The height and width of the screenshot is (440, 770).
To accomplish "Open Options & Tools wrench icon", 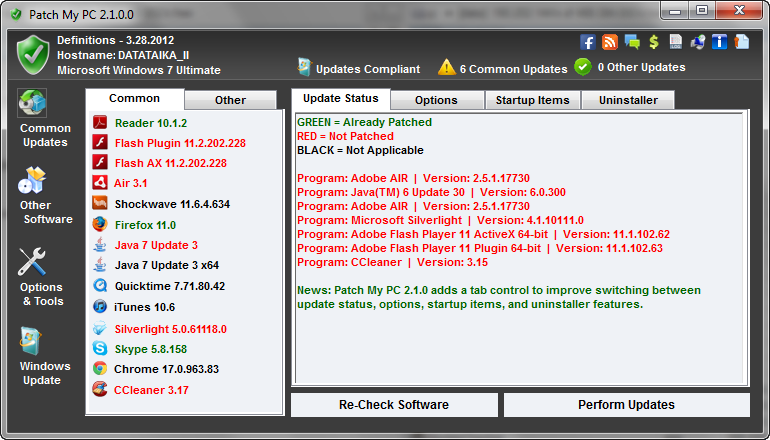I will point(32,262).
